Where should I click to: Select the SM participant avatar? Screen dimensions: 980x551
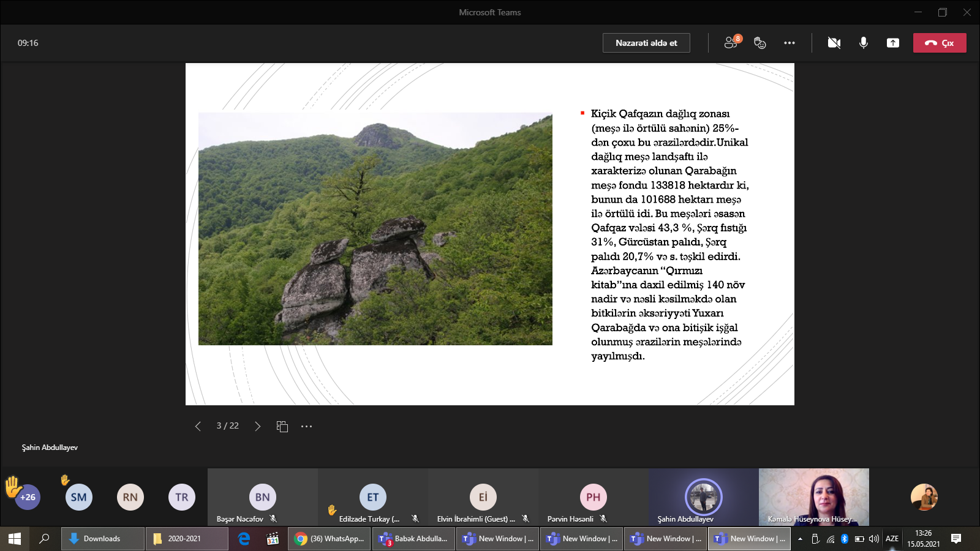(x=78, y=497)
